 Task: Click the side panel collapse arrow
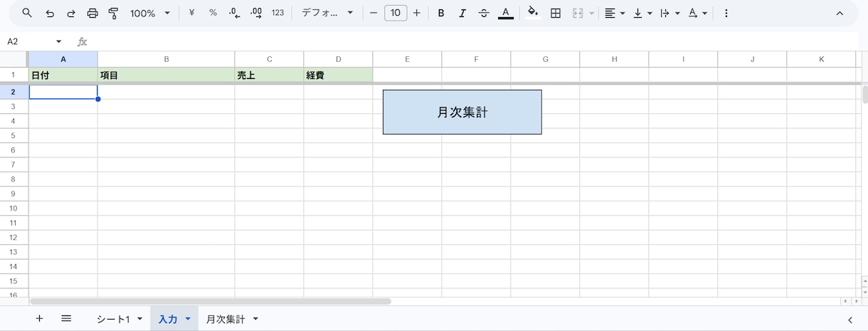coord(850,320)
